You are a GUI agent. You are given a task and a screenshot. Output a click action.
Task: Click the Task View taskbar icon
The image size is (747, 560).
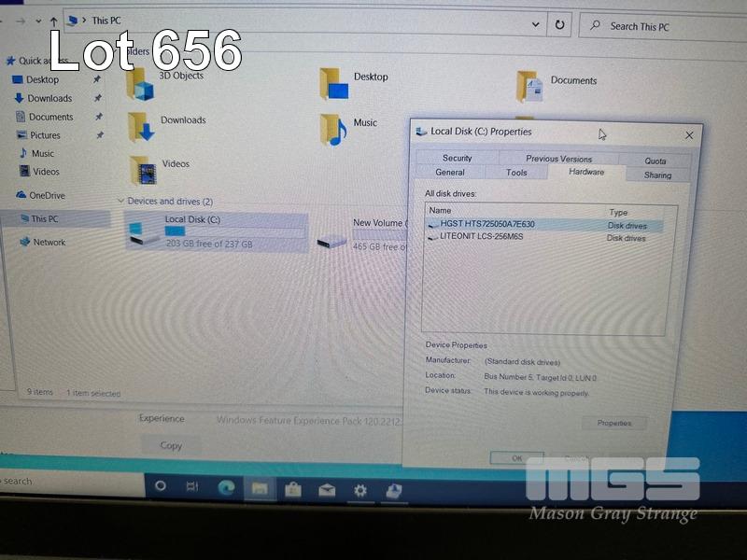click(191, 486)
